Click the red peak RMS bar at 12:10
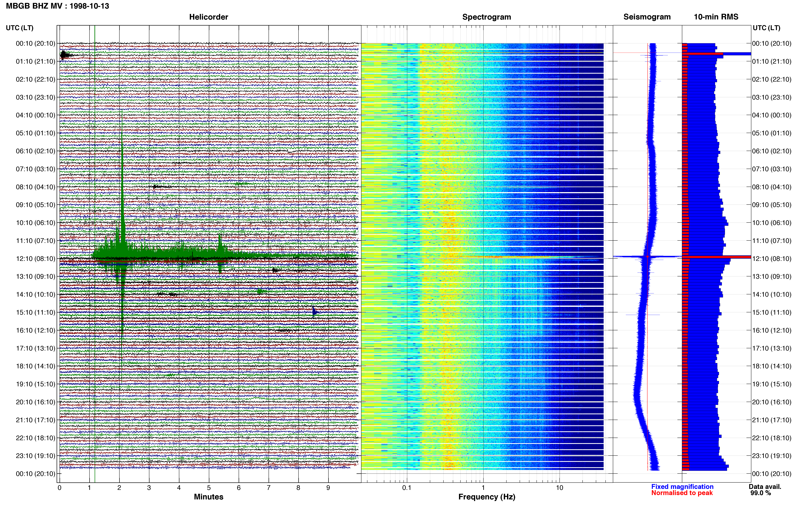812x508 pixels. click(717, 257)
